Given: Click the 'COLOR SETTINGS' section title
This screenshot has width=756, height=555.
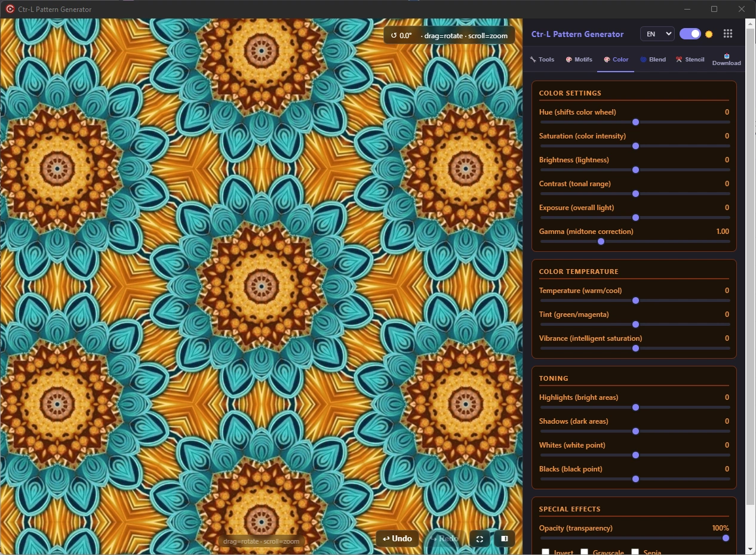Looking at the screenshot, I should [570, 93].
